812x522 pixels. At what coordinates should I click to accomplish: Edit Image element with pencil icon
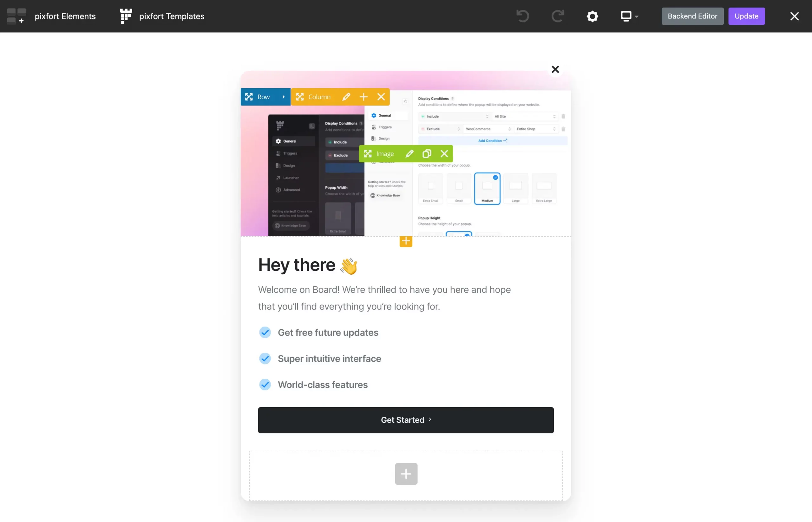(409, 154)
